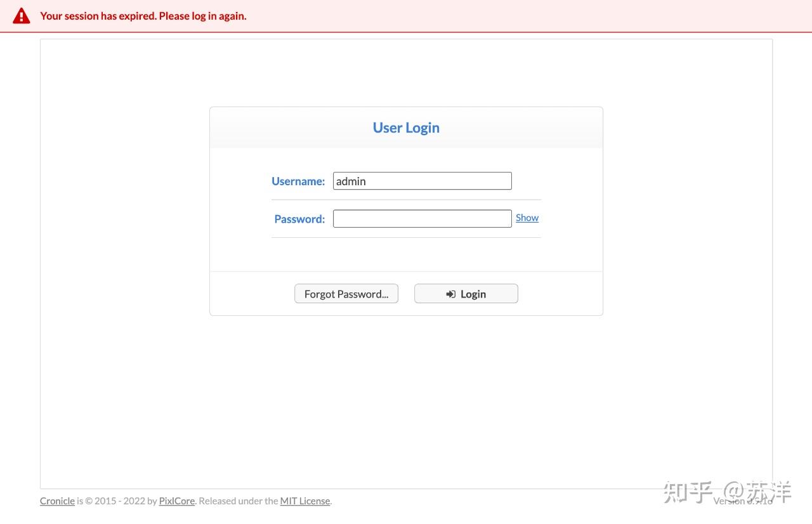812x524 pixels.
Task: Open the Cronicle footer link
Action: (57, 501)
